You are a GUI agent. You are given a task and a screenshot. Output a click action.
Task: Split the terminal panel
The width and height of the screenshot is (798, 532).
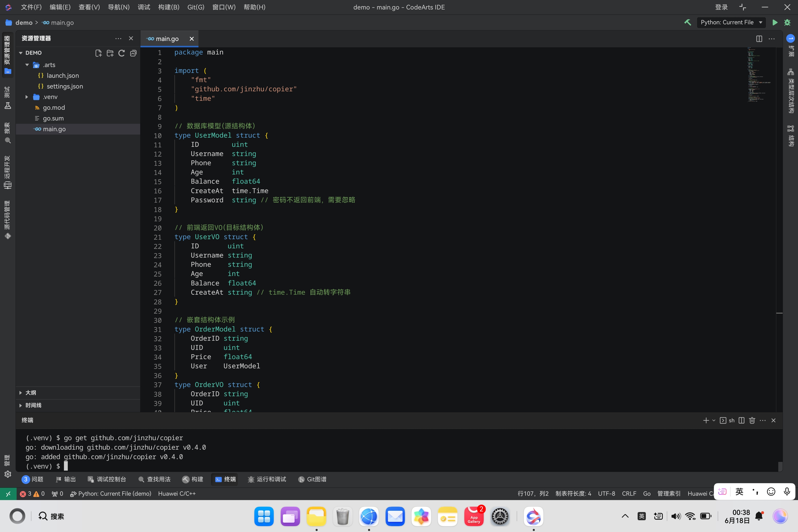point(741,420)
